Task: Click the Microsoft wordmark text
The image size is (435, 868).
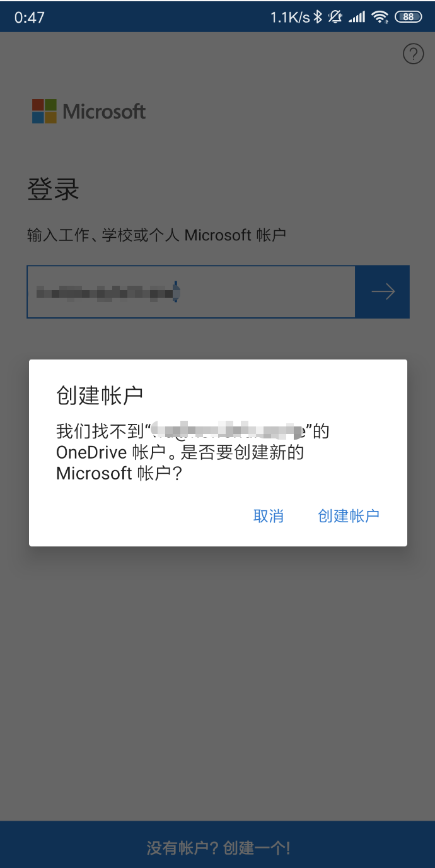Action: tap(104, 112)
